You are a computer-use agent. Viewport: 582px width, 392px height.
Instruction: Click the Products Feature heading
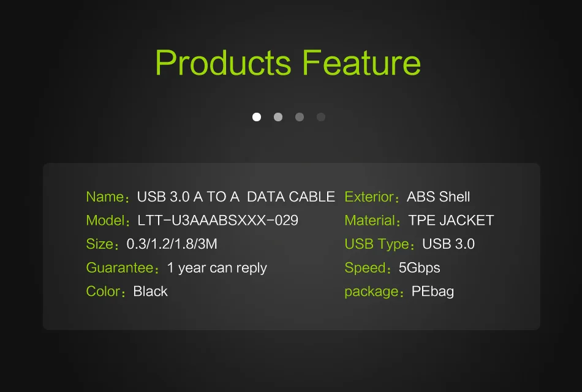(288, 63)
